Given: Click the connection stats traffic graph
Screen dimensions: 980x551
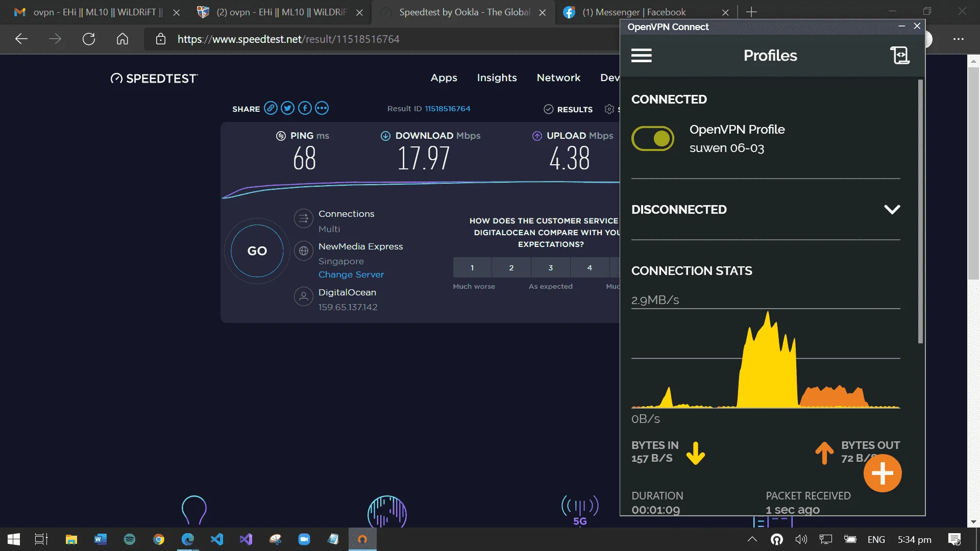Looking at the screenshot, I should click(766, 359).
